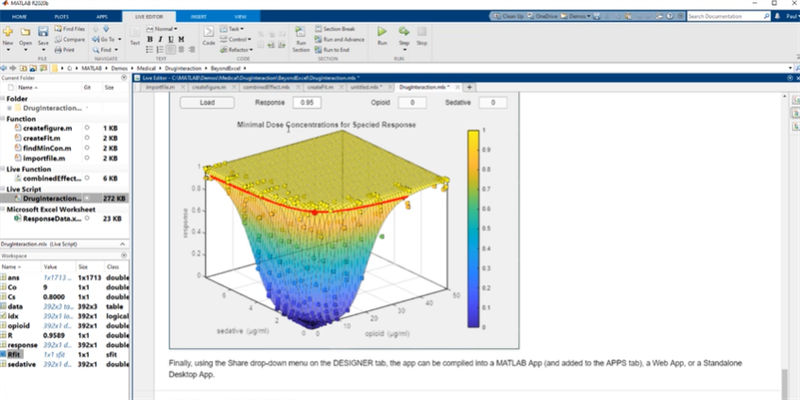Select createfigure.m in Current Folder
The width and height of the screenshot is (800, 400).
click(x=47, y=128)
